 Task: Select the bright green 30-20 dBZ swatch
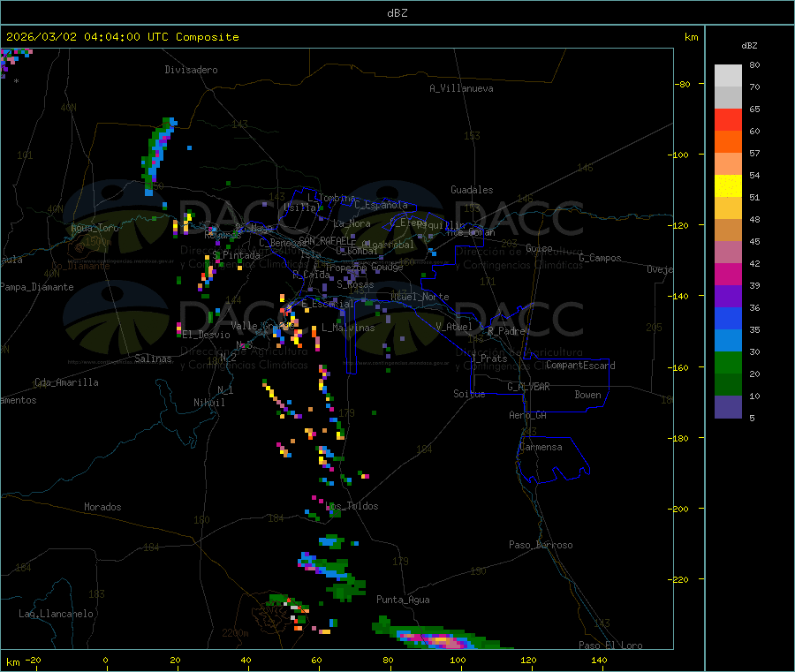pos(728,362)
